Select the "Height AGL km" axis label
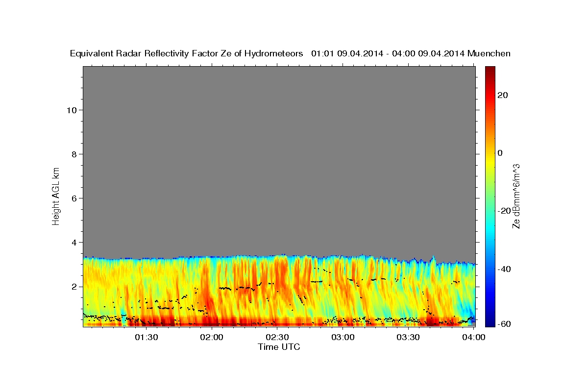This screenshot has width=588, height=392. pos(56,196)
